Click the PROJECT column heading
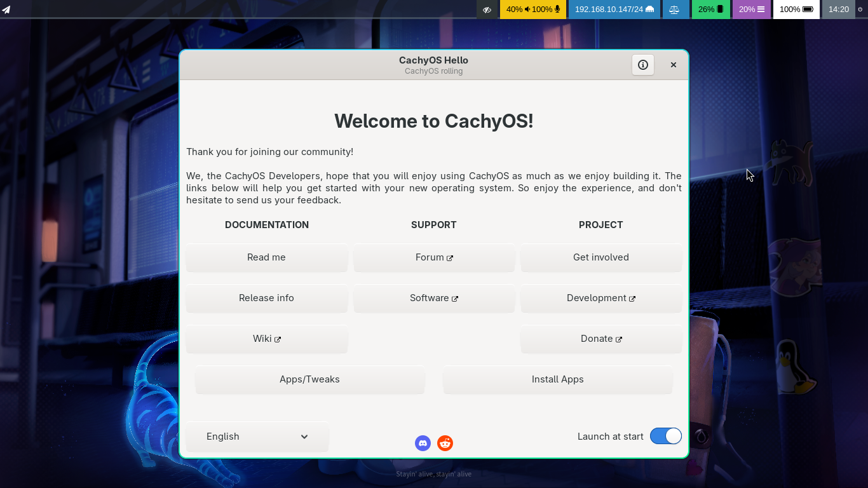The image size is (868, 488). [601, 225]
